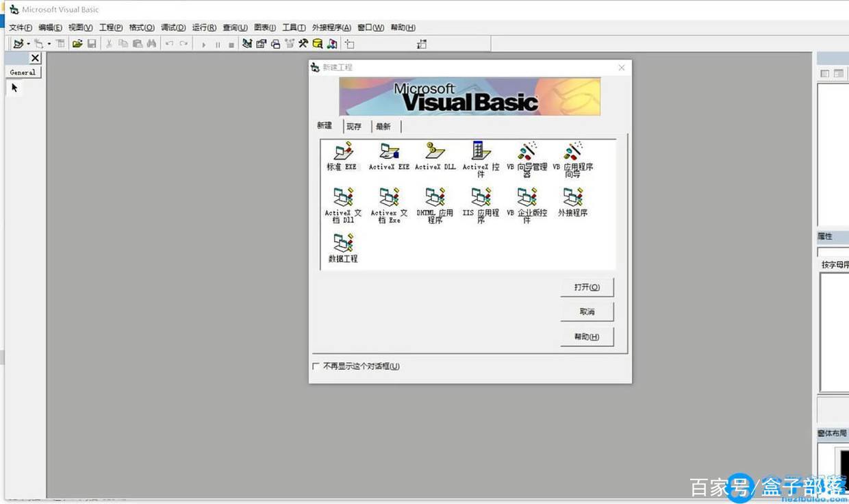Select the 数据工程 project icon

point(342,248)
